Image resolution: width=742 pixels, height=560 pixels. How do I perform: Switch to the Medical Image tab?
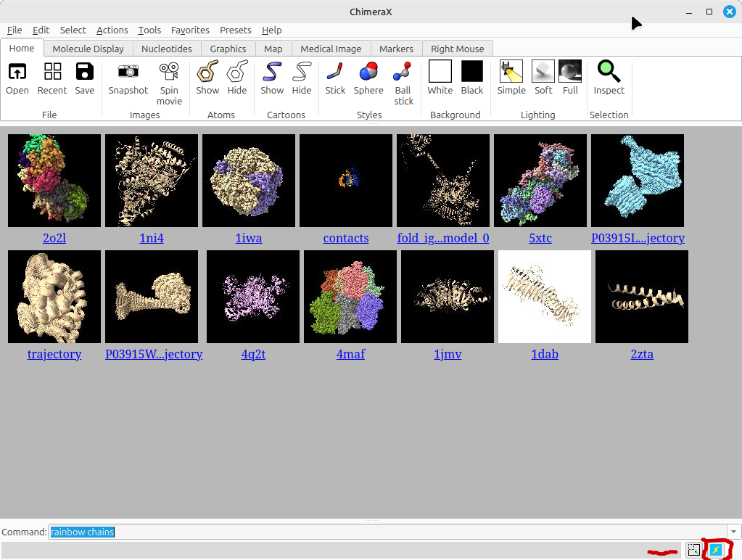click(x=331, y=49)
